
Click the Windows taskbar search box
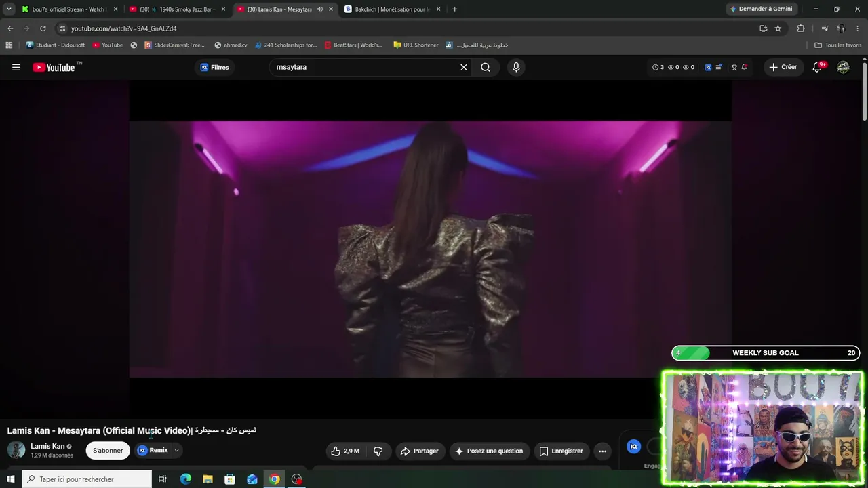[86, 479]
